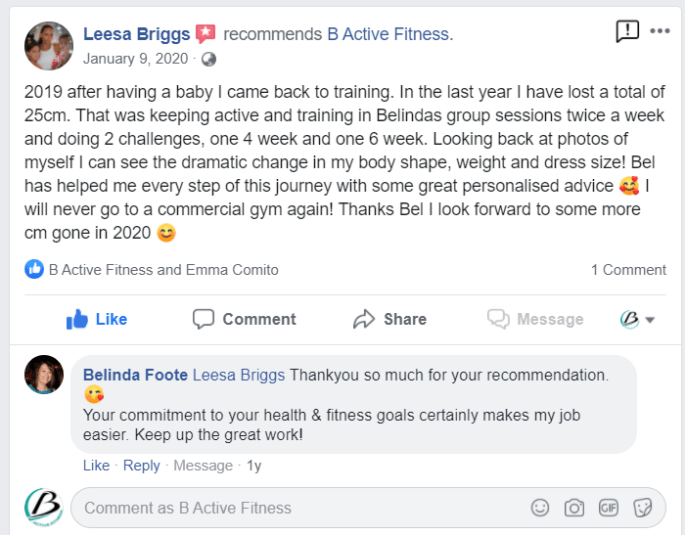
Task: Type in Comment as B Active Fitness field
Action: [x=300, y=508]
